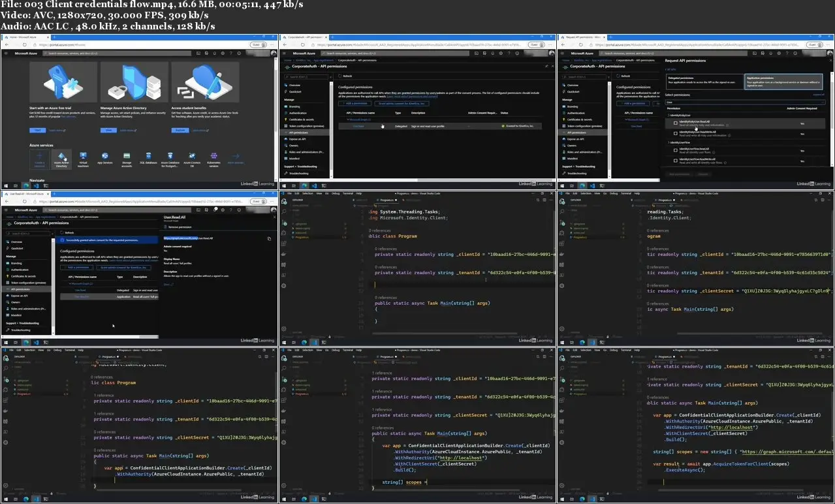The height and width of the screenshot is (504, 835).
Task: Open the Terminal menu in the center VS Code thumbnail
Action: tap(349, 193)
